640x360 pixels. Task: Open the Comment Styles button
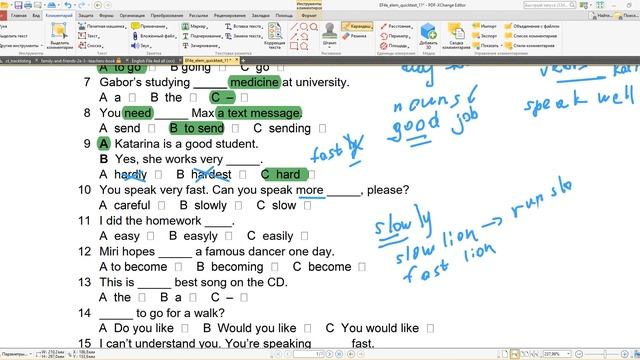tap(531, 45)
